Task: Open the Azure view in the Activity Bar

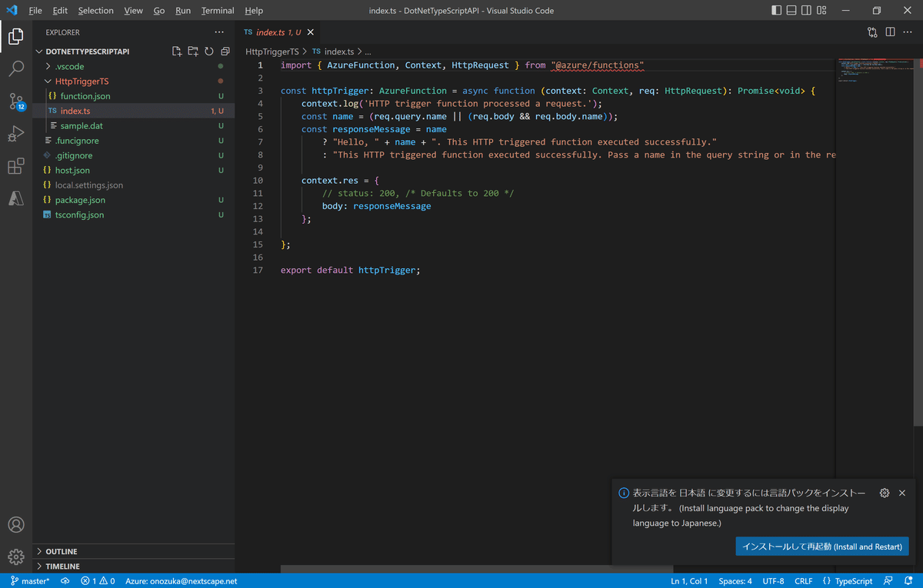Action: 16,198
